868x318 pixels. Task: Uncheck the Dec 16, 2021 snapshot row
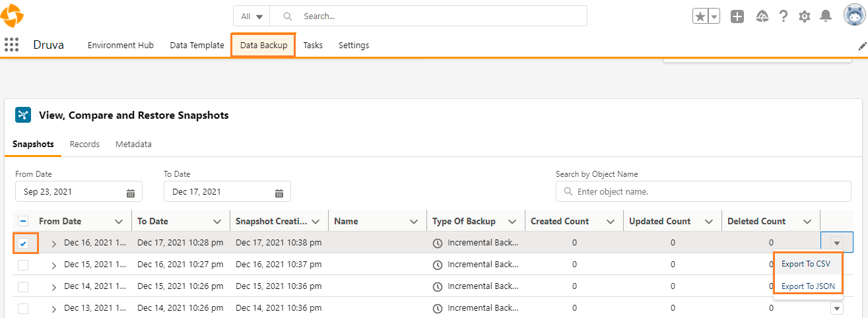(x=23, y=243)
